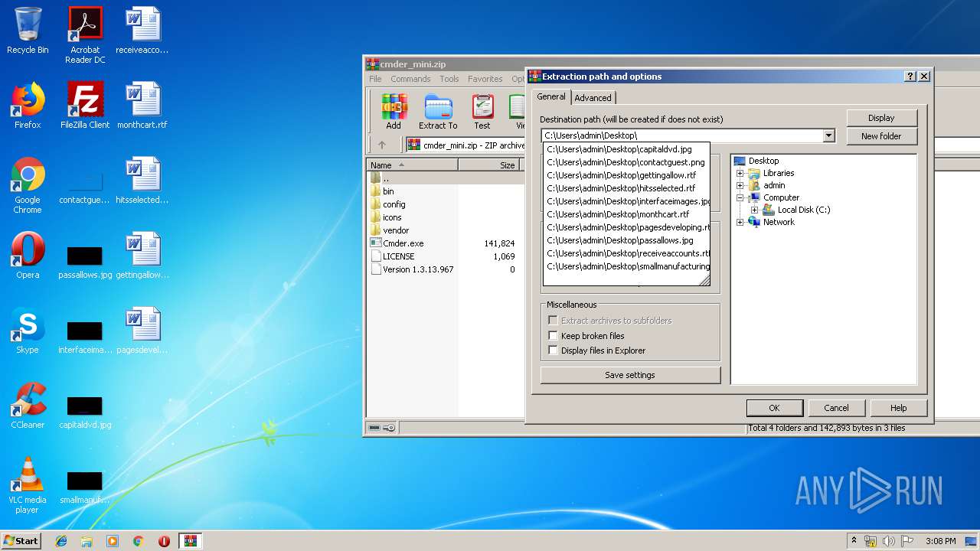
Task: Switch to the General tab
Action: click(551, 96)
